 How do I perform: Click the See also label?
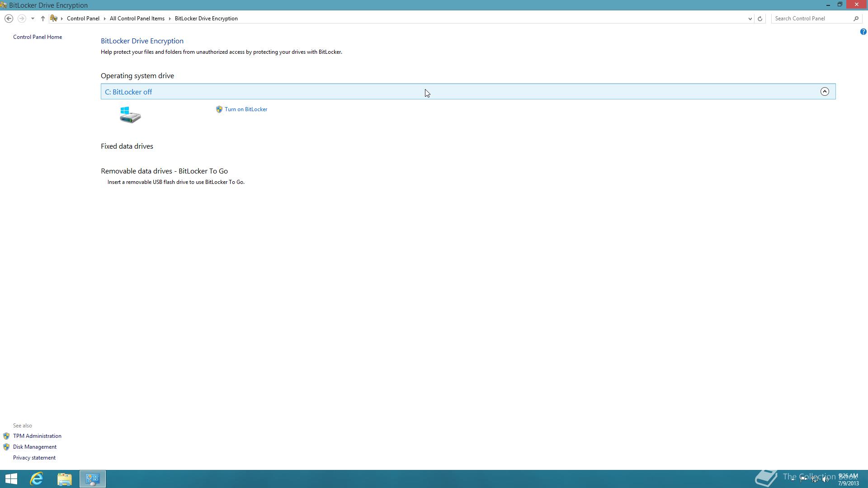pyautogui.click(x=23, y=426)
